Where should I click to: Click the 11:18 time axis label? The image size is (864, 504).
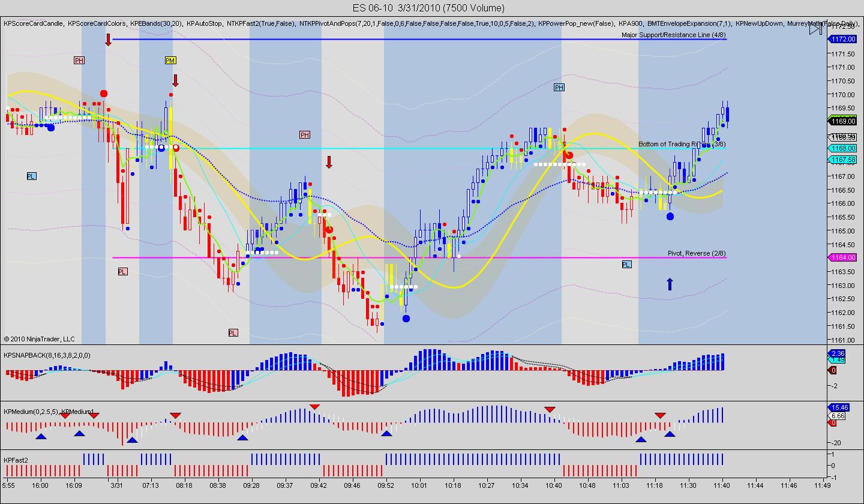click(x=655, y=485)
